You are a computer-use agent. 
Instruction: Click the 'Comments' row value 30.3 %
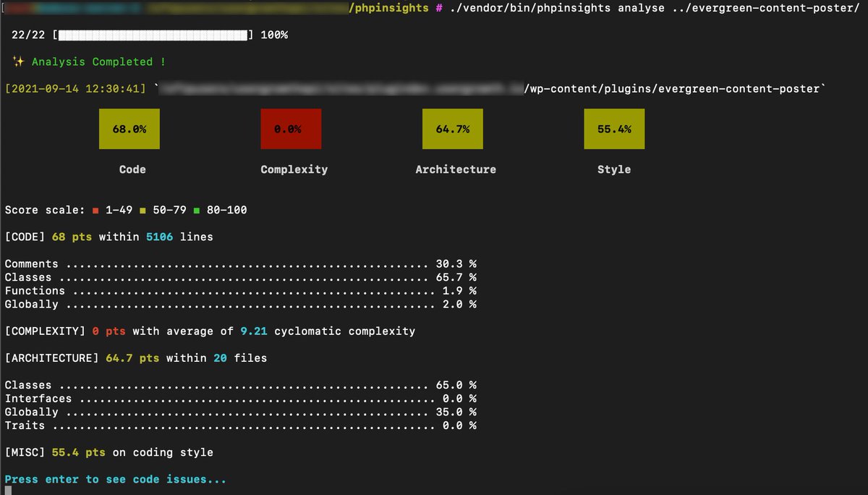point(456,263)
